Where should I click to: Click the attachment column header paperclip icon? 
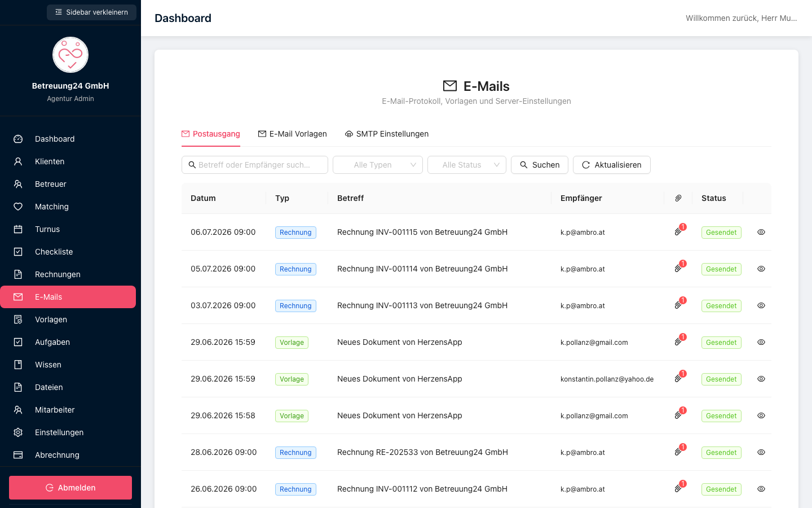[x=678, y=198]
